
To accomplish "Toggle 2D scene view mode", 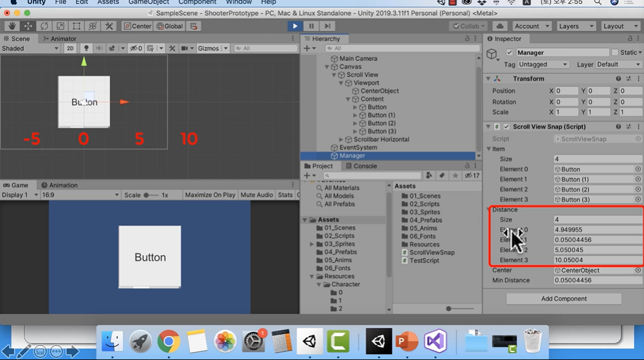I will (70, 48).
